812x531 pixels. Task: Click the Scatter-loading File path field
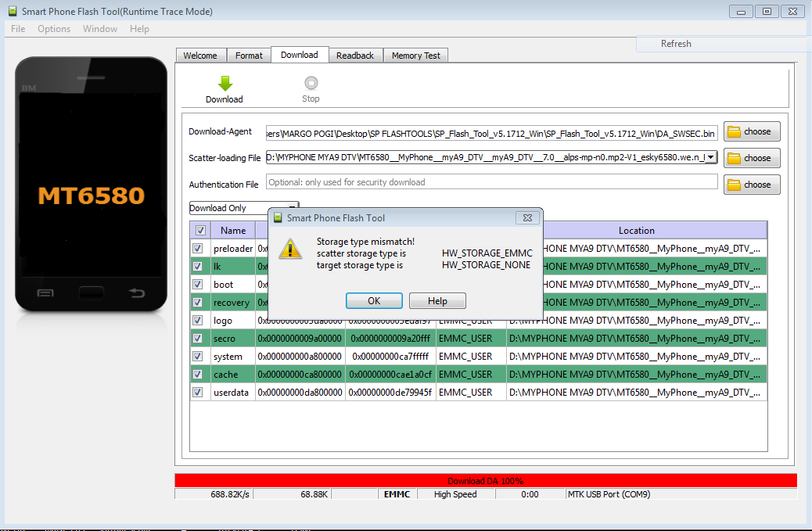click(x=486, y=157)
